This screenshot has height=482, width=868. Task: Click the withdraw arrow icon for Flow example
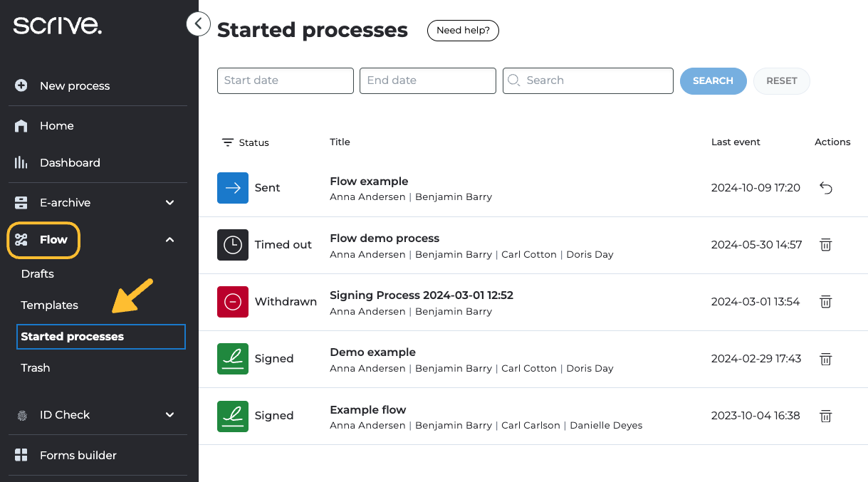[x=826, y=188]
